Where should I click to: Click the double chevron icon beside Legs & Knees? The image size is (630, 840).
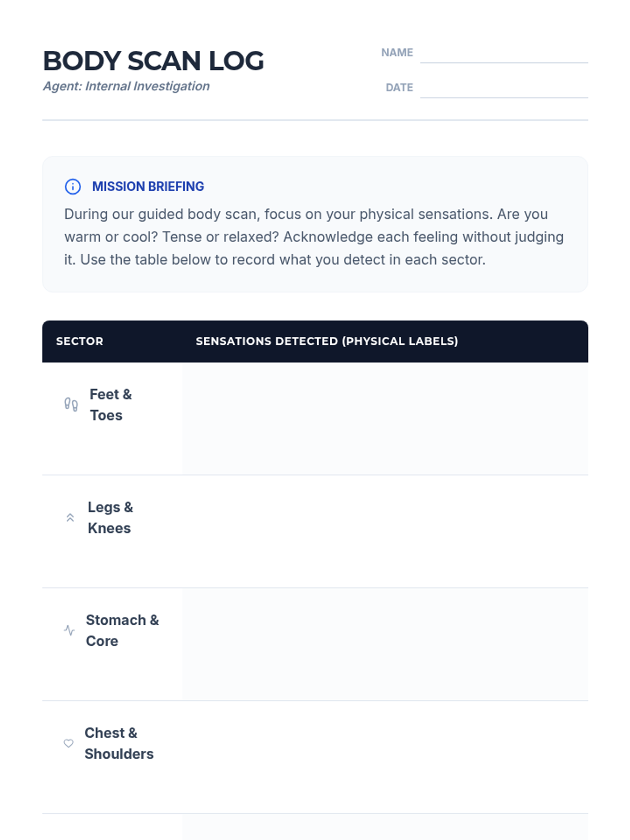click(x=70, y=518)
